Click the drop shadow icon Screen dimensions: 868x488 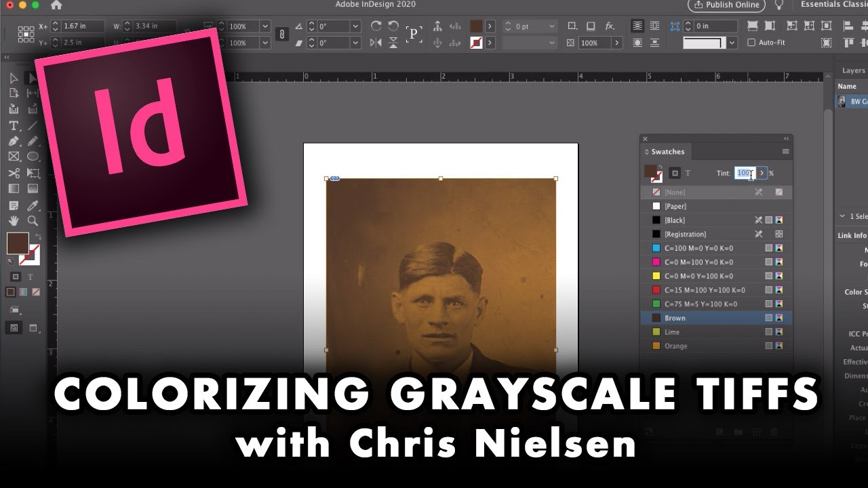point(591,26)
